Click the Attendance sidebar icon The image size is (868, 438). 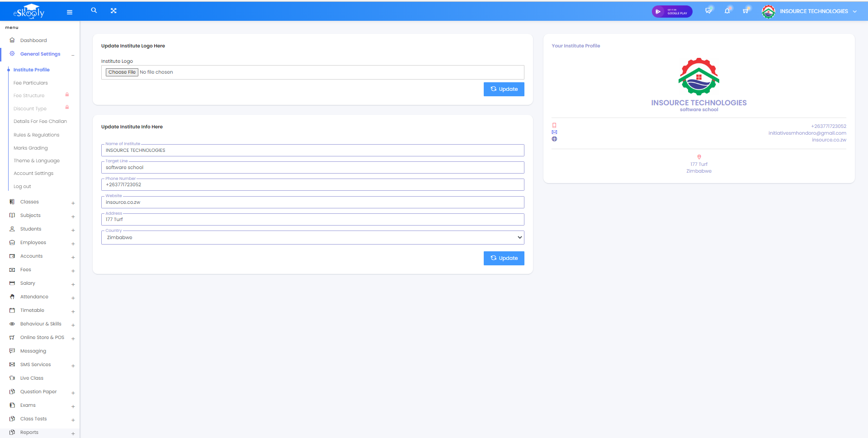(x=12, y=297)
